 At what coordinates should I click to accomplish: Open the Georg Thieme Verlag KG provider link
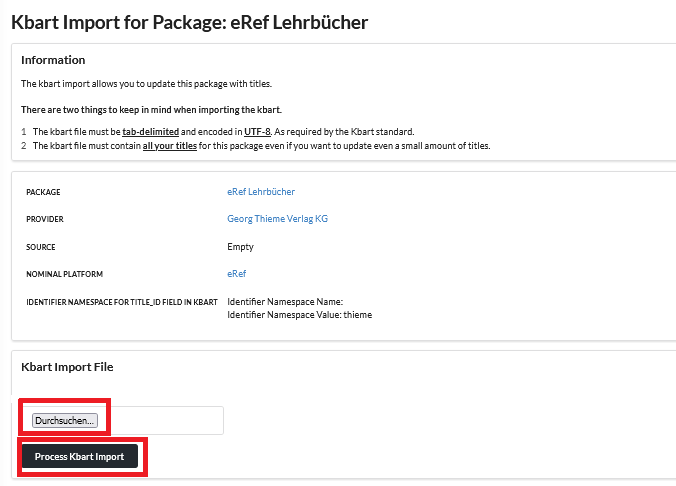pos(277,219)
